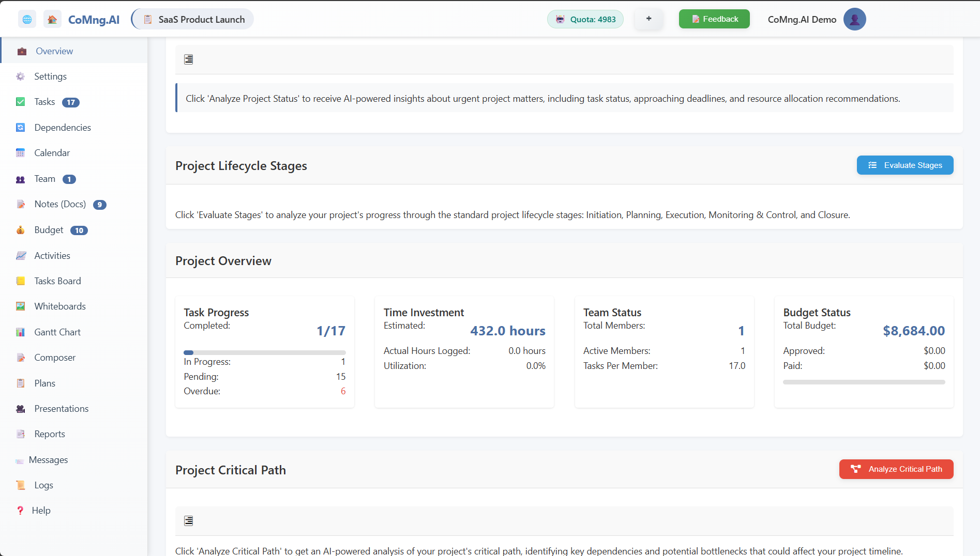Open the Dependencies view
Screen dimensions: 980x556
coord(63,127)
